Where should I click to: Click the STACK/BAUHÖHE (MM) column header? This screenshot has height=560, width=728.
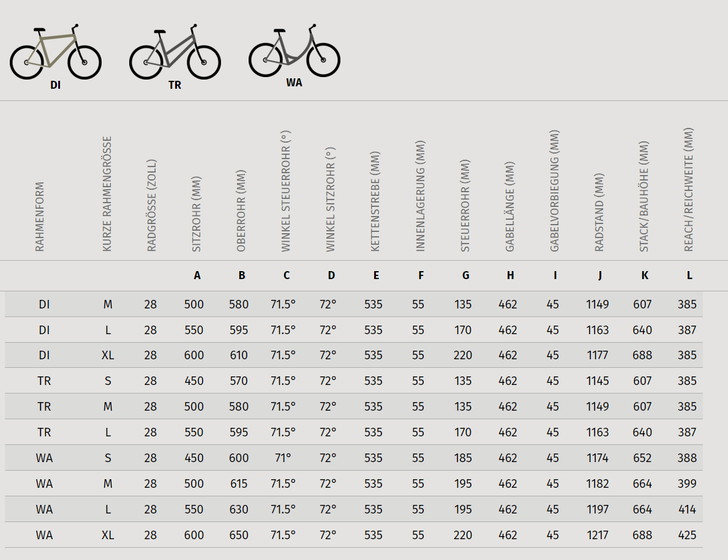tap(644, 196)
